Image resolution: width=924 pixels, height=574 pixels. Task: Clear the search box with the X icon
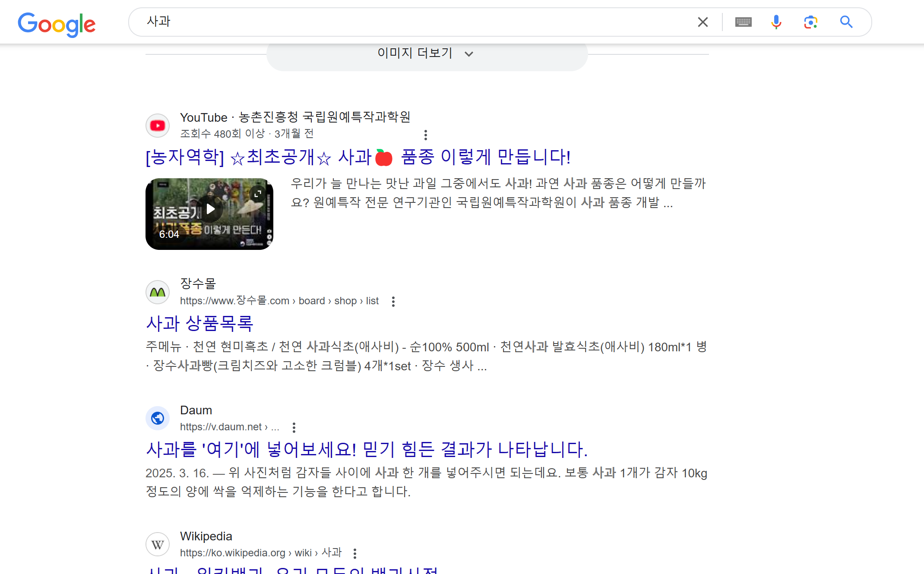[x=703, y=22]
